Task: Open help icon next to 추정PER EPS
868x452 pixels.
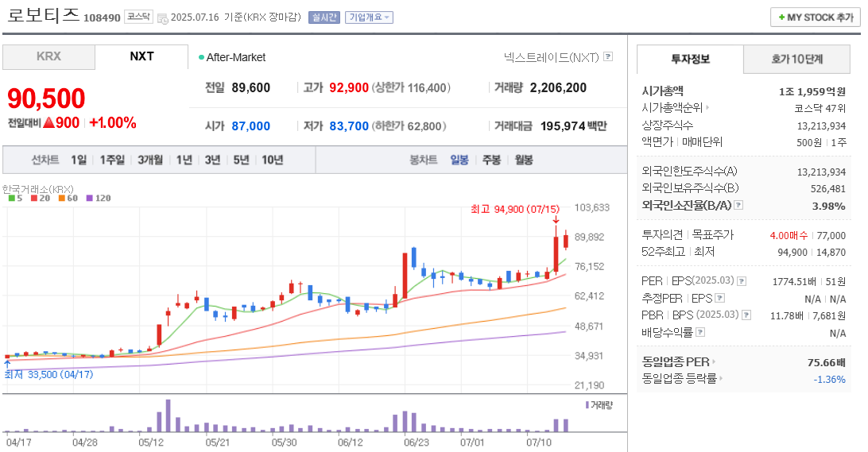Action: click(719, 298)
